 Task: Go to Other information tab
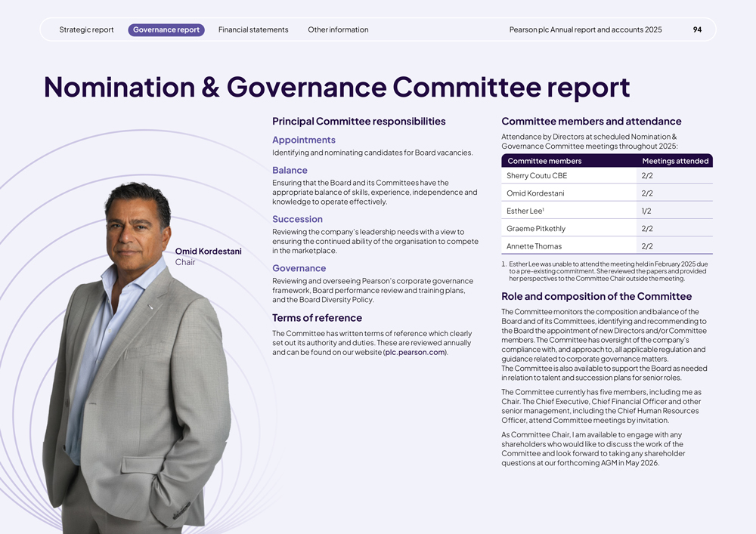[x=338, y=30]
